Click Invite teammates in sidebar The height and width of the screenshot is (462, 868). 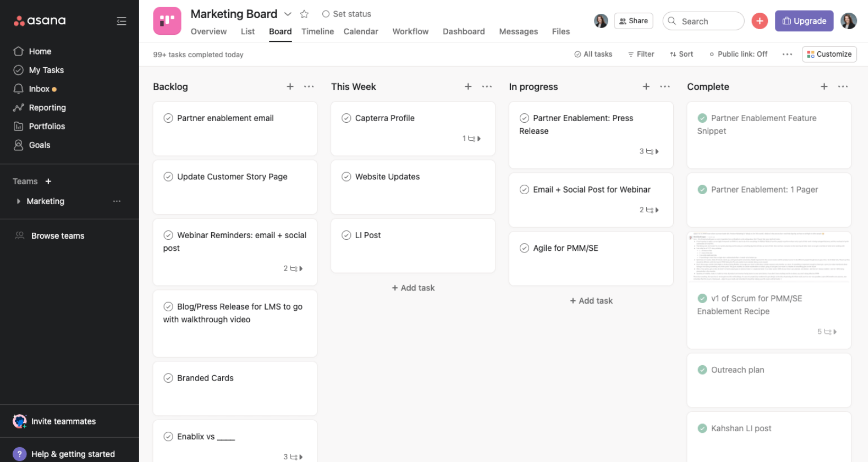tap(55, 421)
